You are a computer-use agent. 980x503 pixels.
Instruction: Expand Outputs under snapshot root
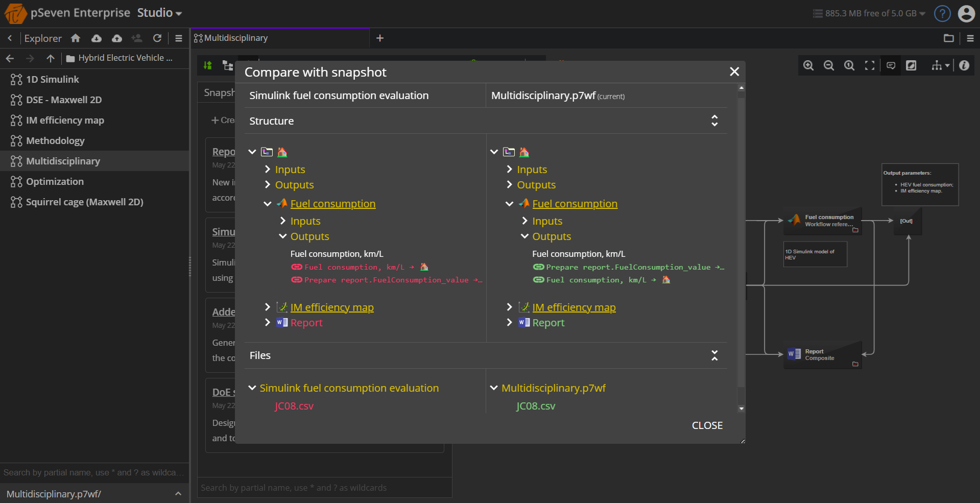pyautogui.click(x=267, y=184)
